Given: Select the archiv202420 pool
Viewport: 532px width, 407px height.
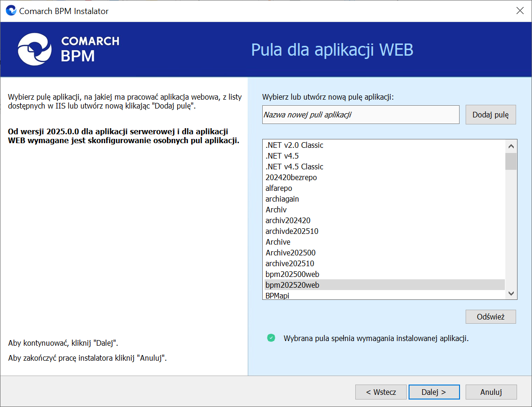Looking at the screenshot, I should pyautogui.click(x=385, y=220).
